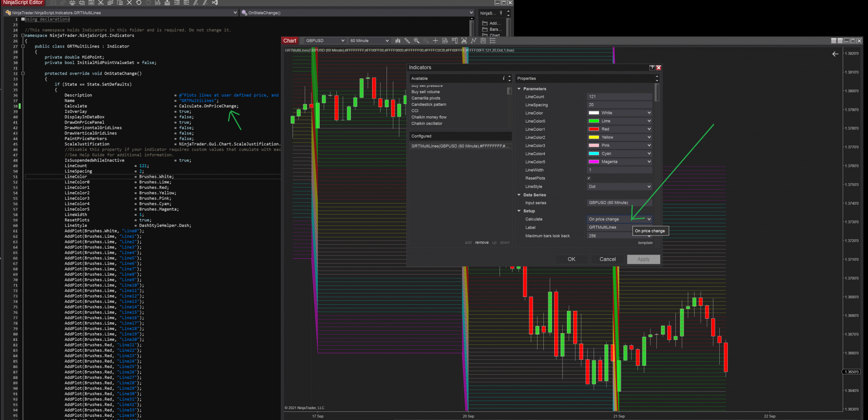Click the comment selection icon in editor

(196, 3)
